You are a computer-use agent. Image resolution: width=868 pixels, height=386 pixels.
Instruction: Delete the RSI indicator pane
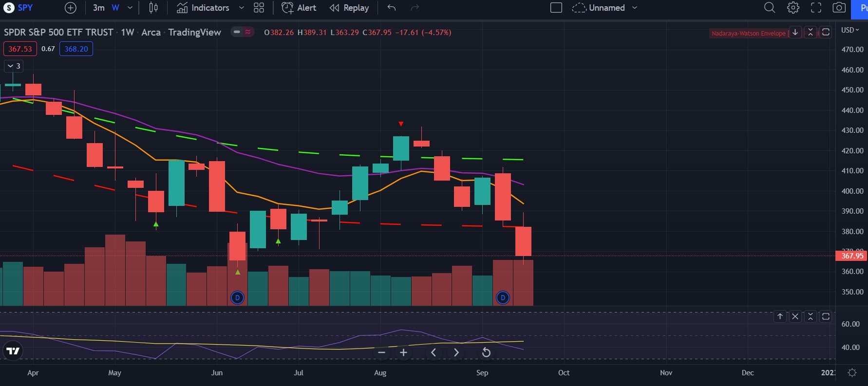795,316
